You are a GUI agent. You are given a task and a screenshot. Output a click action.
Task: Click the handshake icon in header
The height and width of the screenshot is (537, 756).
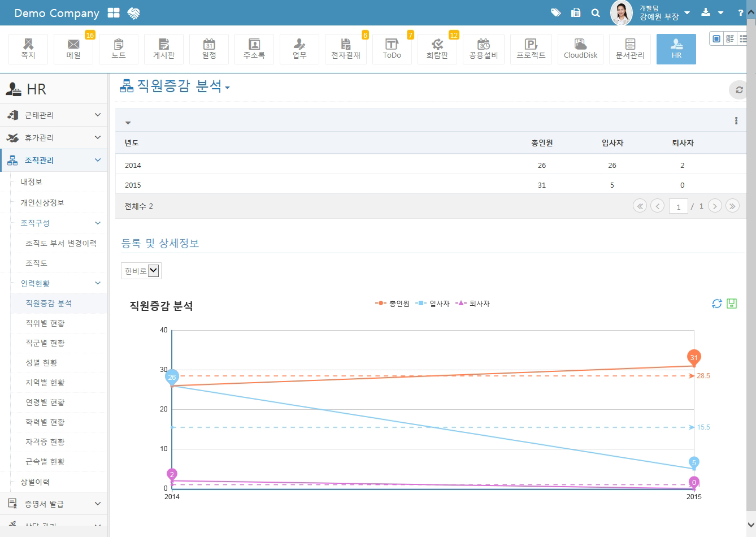tap(133, 13)
